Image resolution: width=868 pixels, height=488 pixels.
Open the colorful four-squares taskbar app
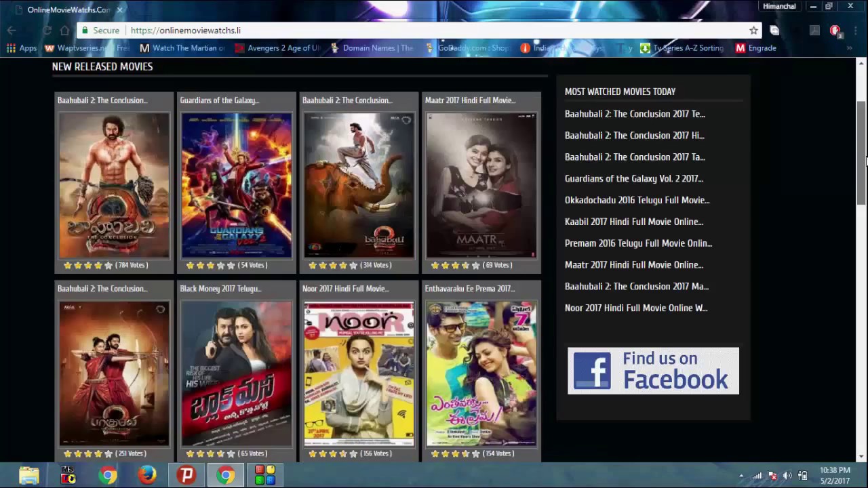pos(265,475)
